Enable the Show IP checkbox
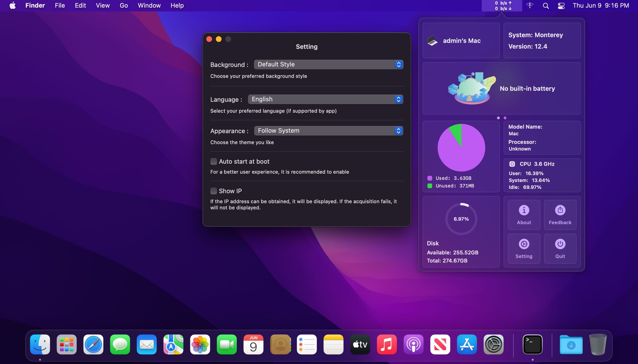Image resolution: width=638 pixels, height=364 pixels. [213, 191]
